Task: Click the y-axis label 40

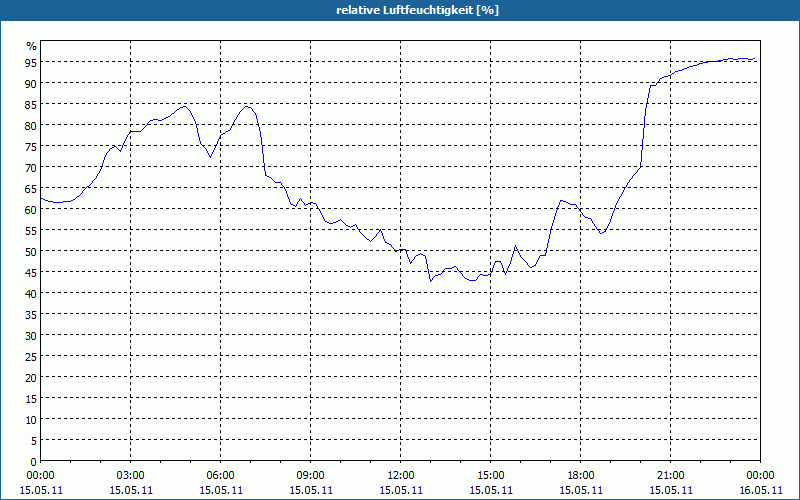Action: (31, 293)
